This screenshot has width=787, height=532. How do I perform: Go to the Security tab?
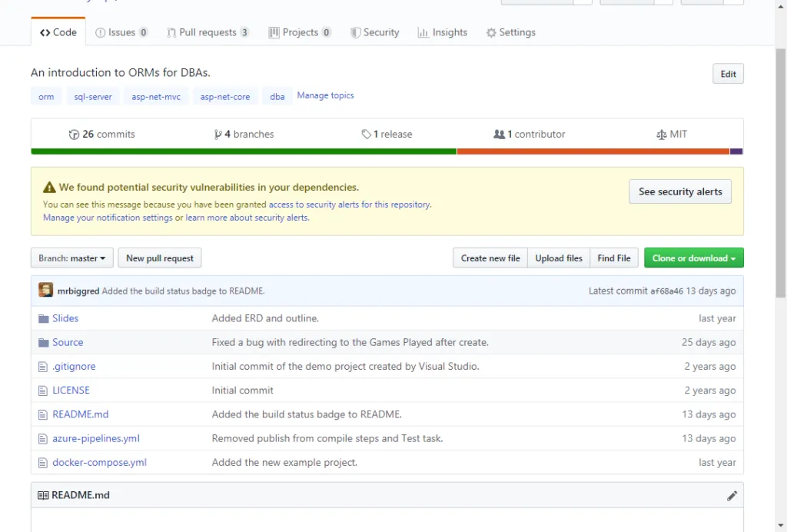(374, 32)
